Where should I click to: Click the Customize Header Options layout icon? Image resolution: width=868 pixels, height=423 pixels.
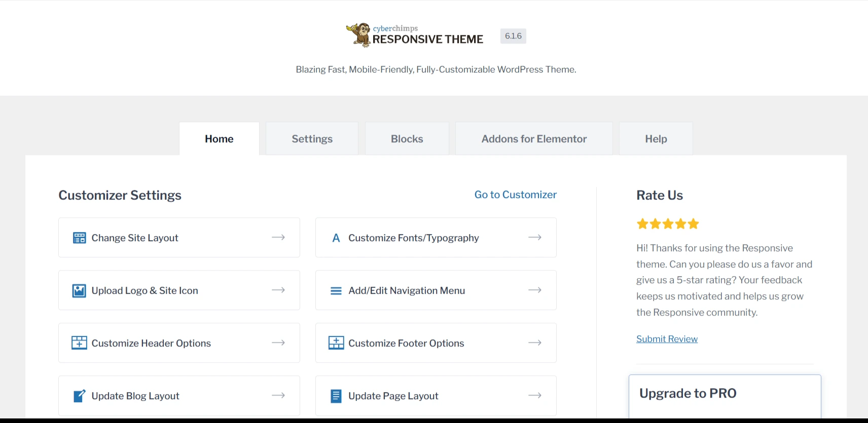click(x=79, y=343)
